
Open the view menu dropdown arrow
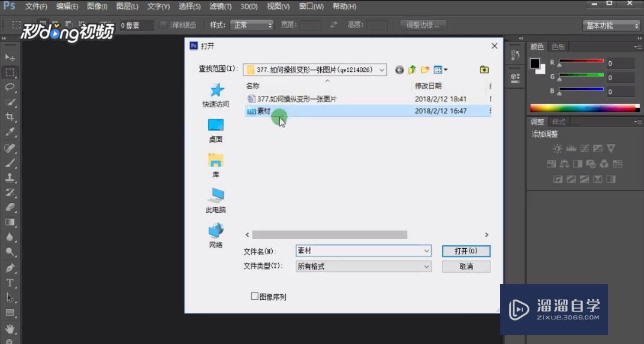click(446, 70)
